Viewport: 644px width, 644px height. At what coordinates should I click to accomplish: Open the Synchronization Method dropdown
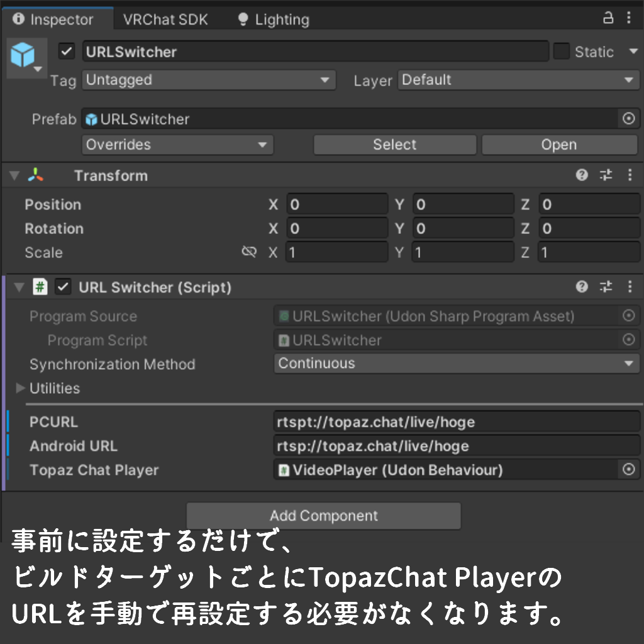[x=457, y=364]
